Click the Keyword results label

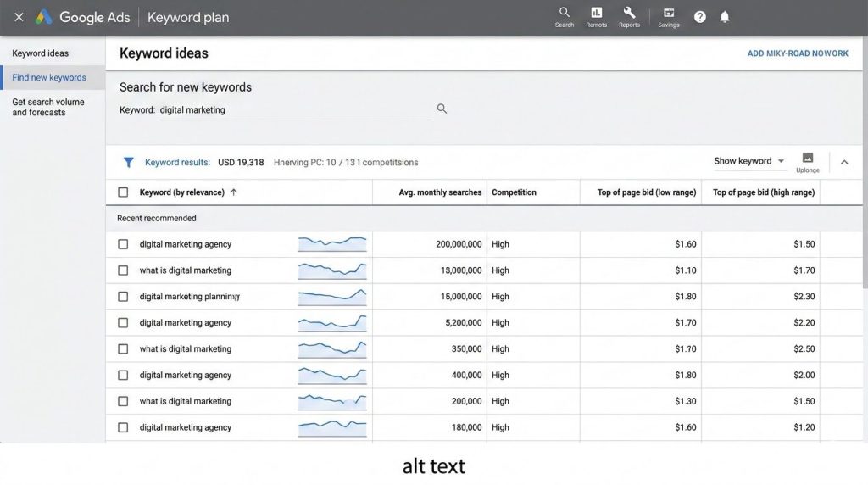point(177,162)
